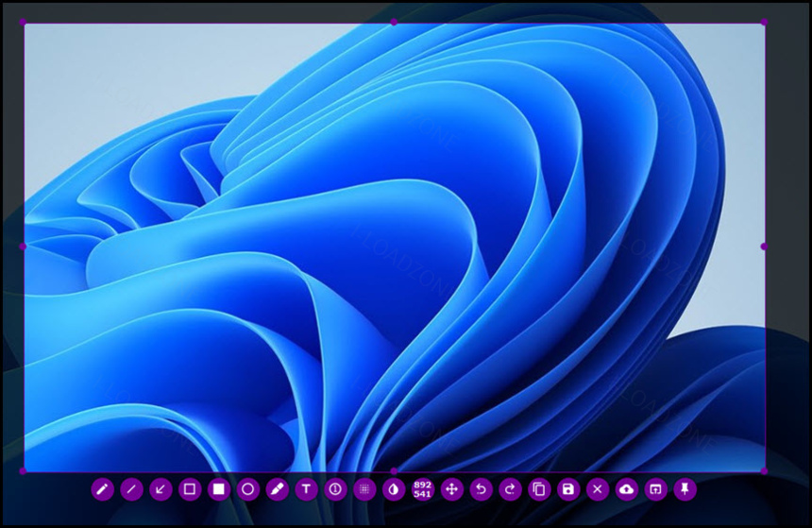Select the filled Rectangle tool
This screenshot has width=812, height=528.
pyautogui.click(x=218, y=489)
